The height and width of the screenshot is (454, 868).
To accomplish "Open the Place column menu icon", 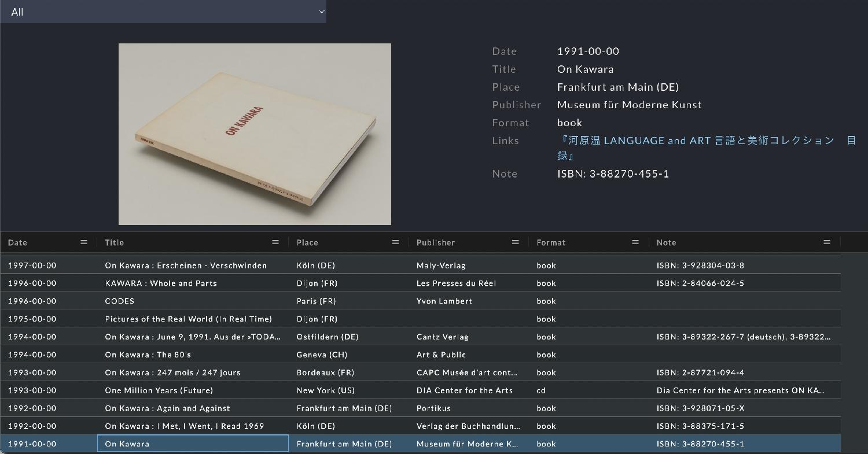I will 396,242.
